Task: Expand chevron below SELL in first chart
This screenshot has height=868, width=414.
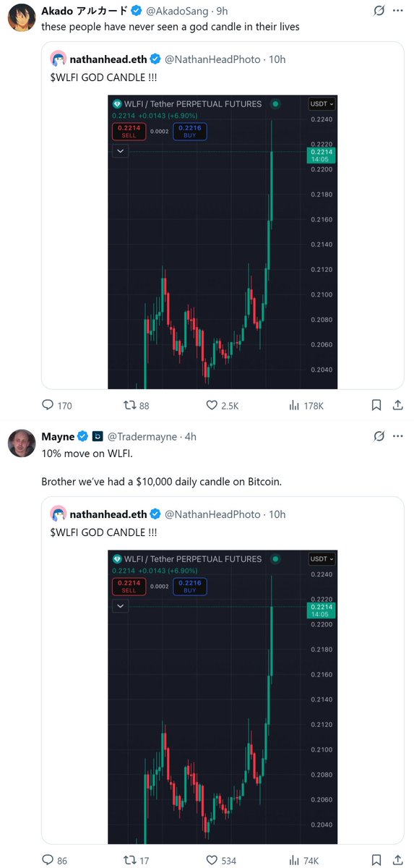Action: (x=120, y=151)
